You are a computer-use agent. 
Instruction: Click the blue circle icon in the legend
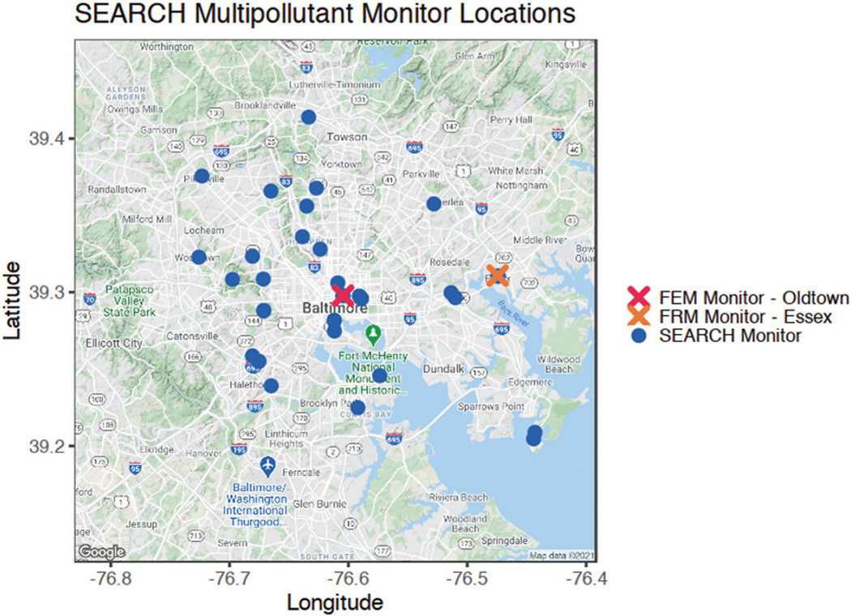pyautogui.click(x=639, y=336)
